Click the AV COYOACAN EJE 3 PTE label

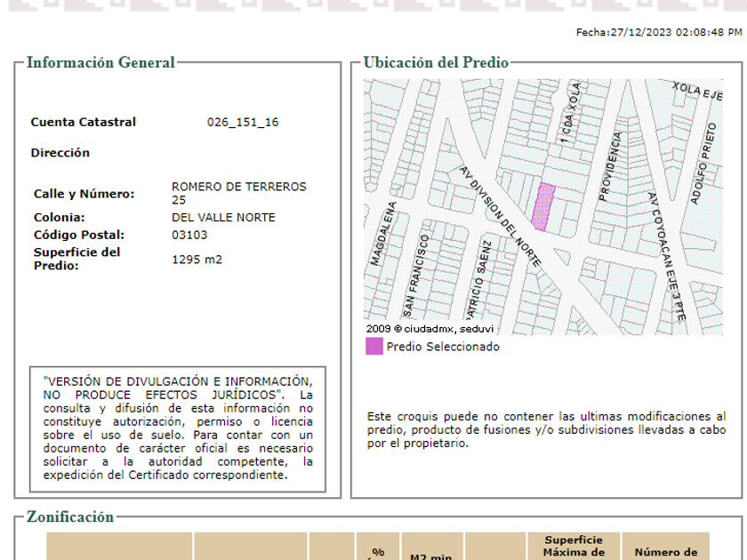(666, 256)
